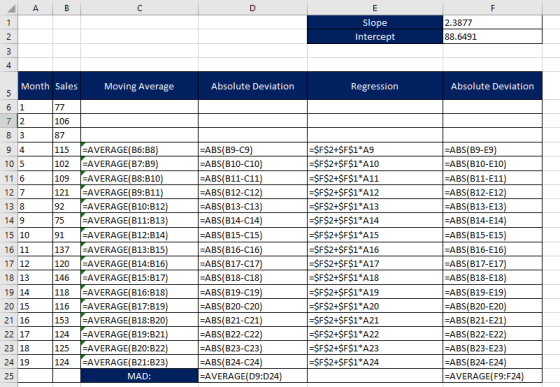Click cell with =ABS(B12-C12)
Viewport: 560px width, 387px height.
point(252,192)
